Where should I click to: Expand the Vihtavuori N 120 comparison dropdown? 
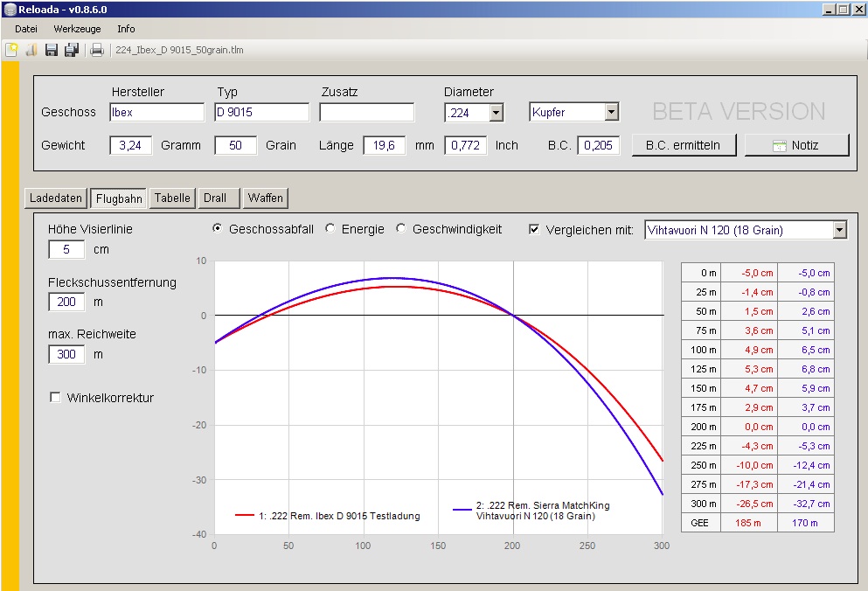tap(839, 230)
